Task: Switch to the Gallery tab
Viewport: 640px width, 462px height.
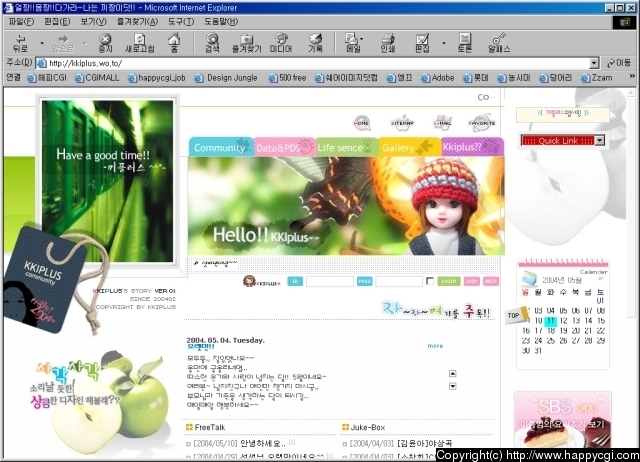Action: (x=409, y=147)
